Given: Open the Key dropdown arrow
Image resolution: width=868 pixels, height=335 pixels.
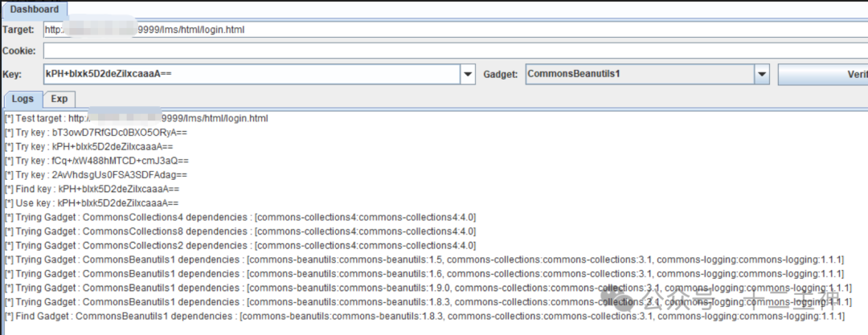Looking at the screenshot, I should coord(468,75).
